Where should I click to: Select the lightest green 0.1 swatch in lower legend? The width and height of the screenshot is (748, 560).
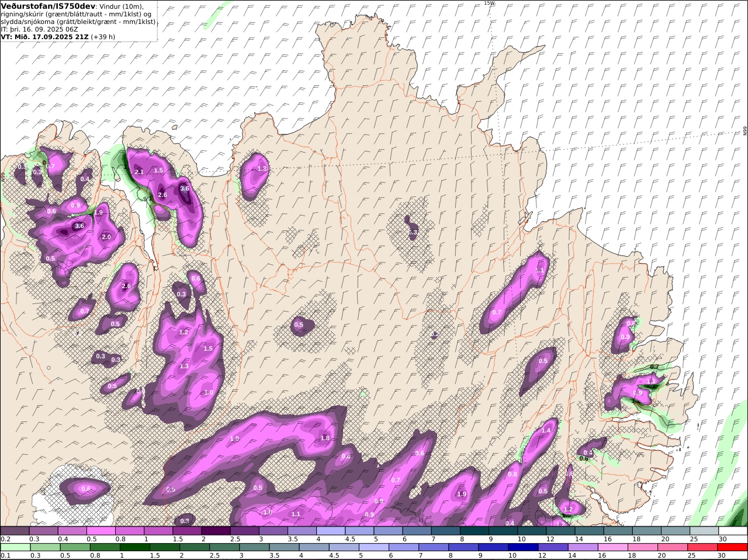15,547
